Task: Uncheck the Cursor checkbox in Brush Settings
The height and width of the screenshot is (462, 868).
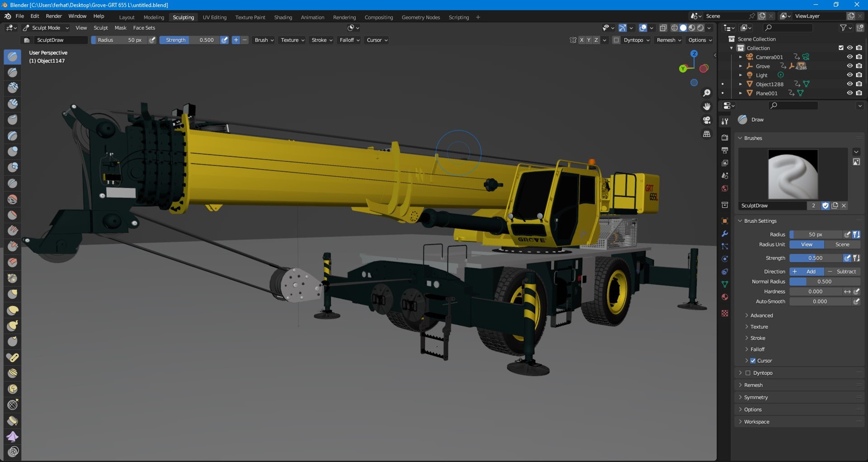Action: (753, 361)
